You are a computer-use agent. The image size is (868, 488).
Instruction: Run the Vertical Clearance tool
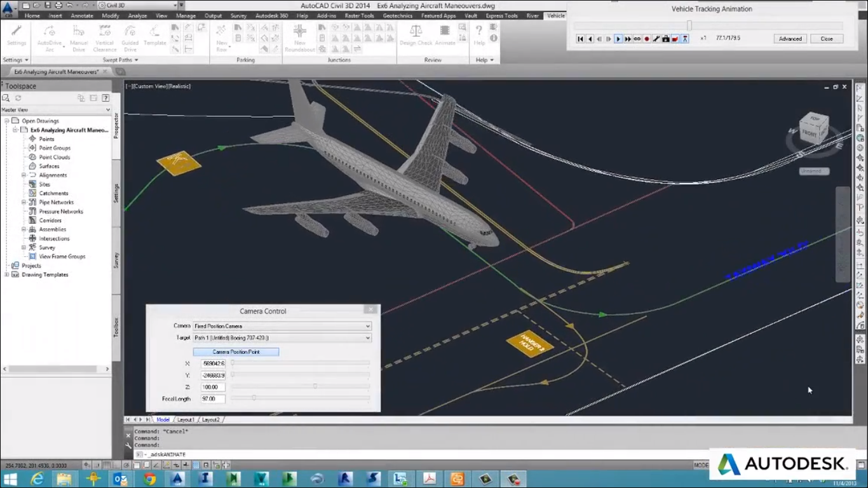(x=104, y=38)
